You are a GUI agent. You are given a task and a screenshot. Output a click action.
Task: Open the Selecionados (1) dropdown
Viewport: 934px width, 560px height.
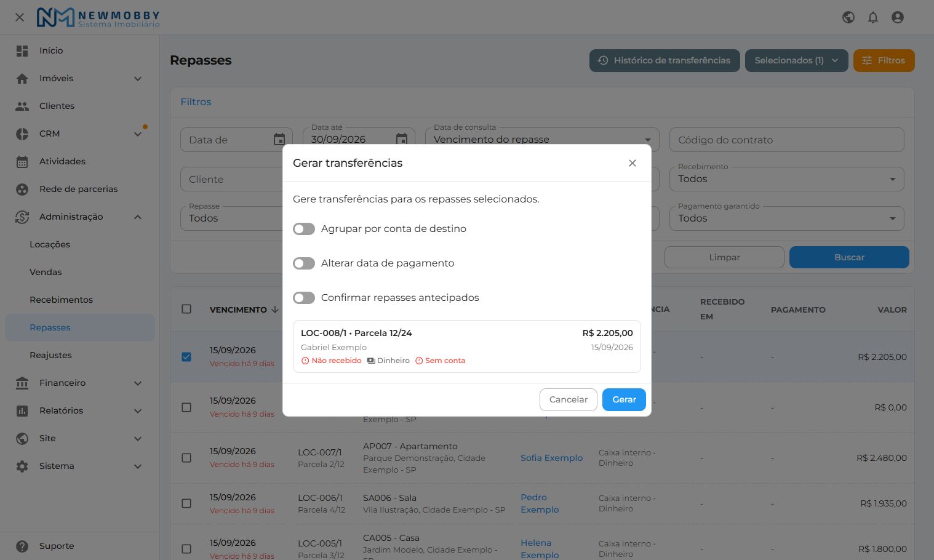click(797, 60)
